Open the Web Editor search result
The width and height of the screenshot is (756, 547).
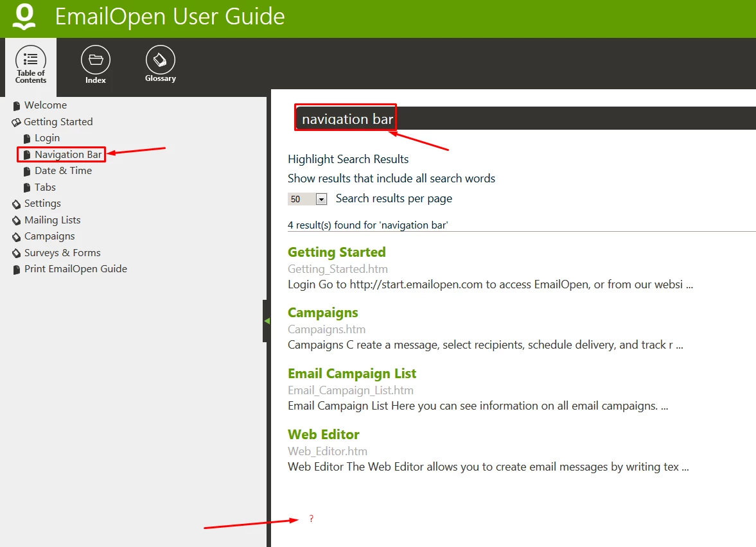[324, 434]
